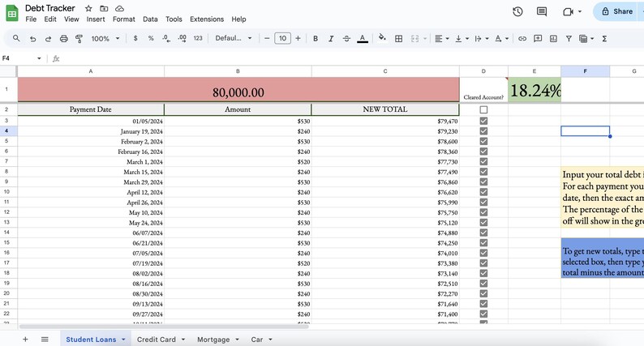Uncheck the 07/19/2024 row checkbox
The height and width of the screenshot is (346, 644).
tap(483, 263)
